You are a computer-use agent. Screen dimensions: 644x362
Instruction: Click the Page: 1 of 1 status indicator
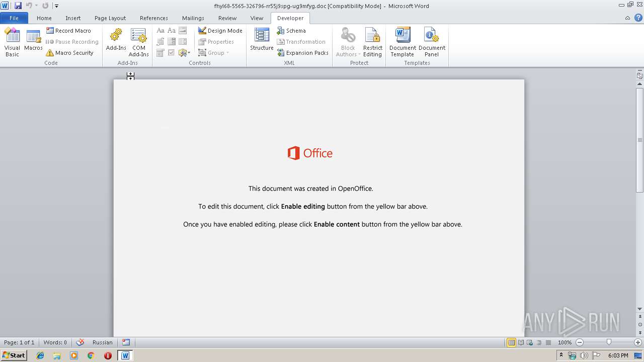coord(19,342)
